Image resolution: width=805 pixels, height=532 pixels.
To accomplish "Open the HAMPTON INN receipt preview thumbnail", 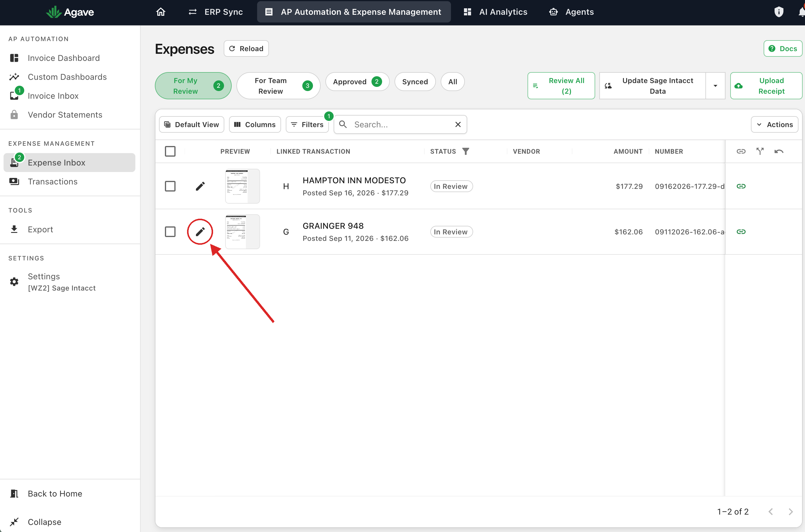I will pyautogui.click(x=243, y=186).
